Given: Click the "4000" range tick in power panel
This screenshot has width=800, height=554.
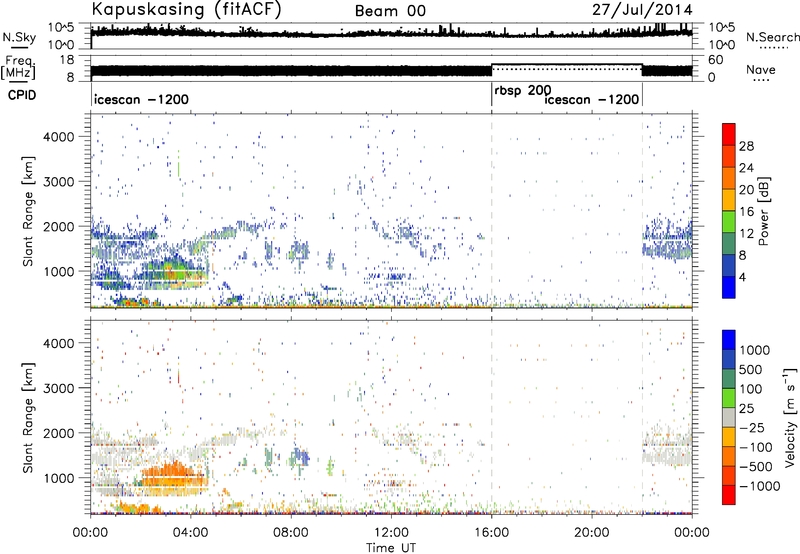Looking at the screenshot, I should point(59,137).
